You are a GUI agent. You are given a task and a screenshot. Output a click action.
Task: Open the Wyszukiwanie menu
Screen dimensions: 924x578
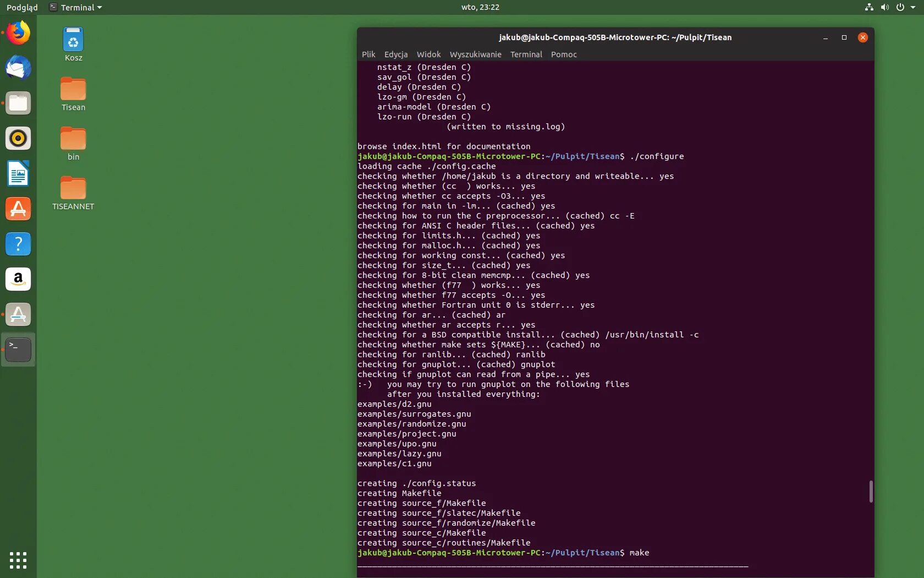tap(475, 54)
